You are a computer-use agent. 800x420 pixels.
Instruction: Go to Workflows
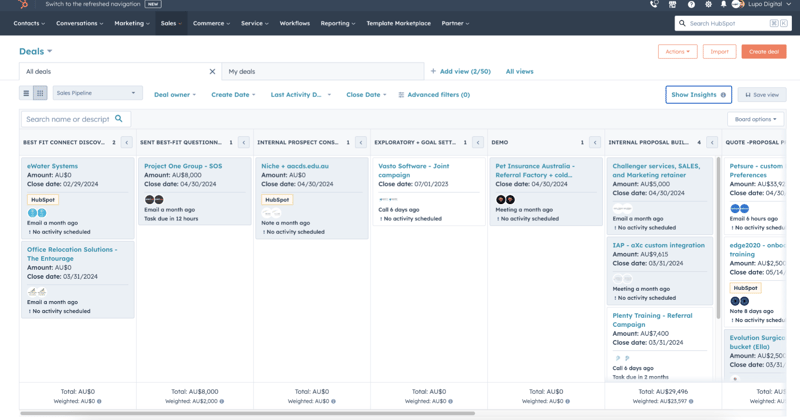click(294, 23)
